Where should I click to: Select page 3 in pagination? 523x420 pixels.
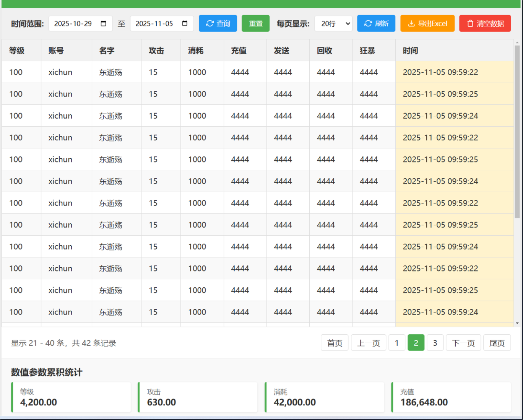(x=435, y=343)
